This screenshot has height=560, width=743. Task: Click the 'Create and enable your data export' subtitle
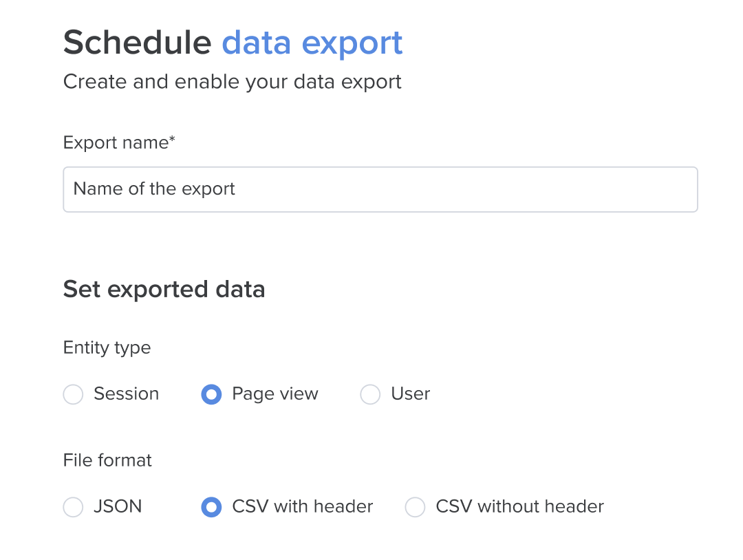[233, 83]
